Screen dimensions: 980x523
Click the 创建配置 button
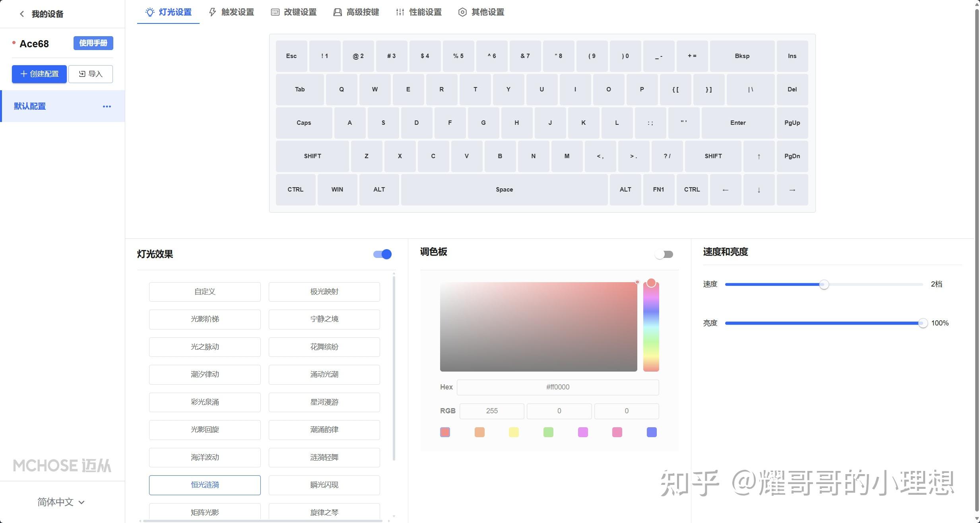point(39,74)
